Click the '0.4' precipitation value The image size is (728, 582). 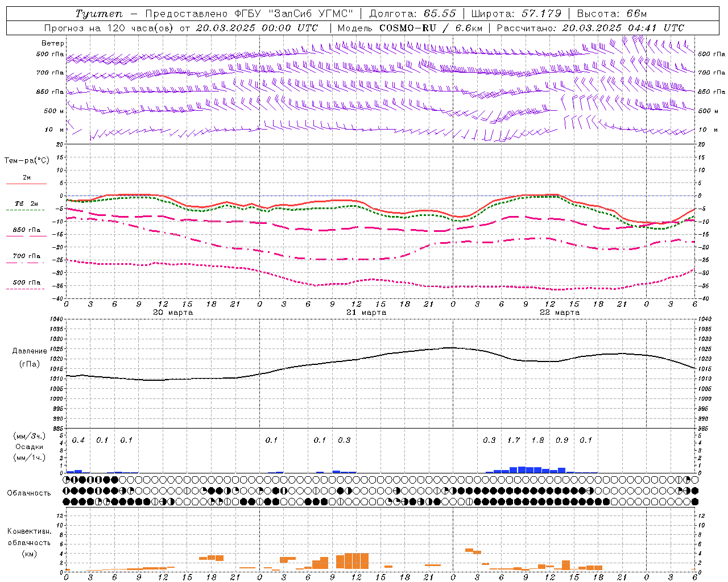(78, 440)
